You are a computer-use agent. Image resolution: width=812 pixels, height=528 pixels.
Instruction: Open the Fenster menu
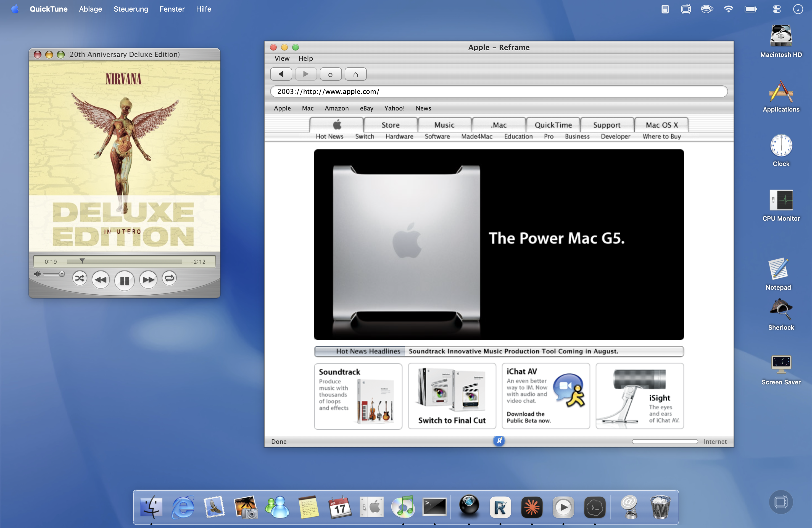point(172,9)
